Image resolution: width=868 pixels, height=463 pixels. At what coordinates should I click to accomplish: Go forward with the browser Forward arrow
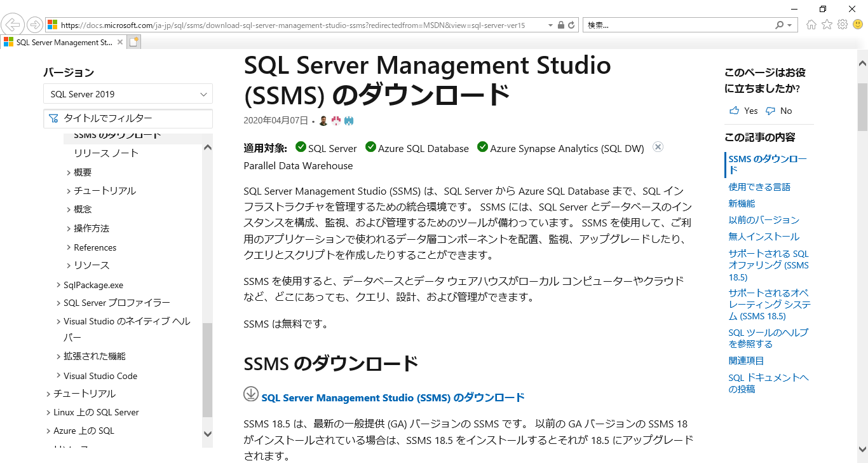click(x=35, y=25)
